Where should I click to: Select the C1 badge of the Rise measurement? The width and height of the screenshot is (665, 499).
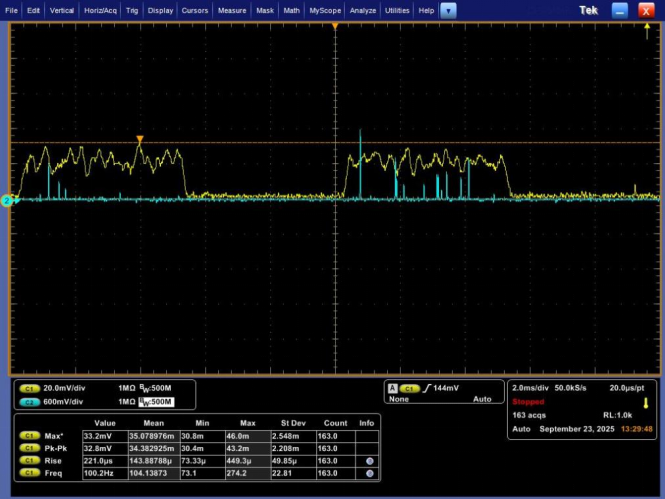pos(29,461)
